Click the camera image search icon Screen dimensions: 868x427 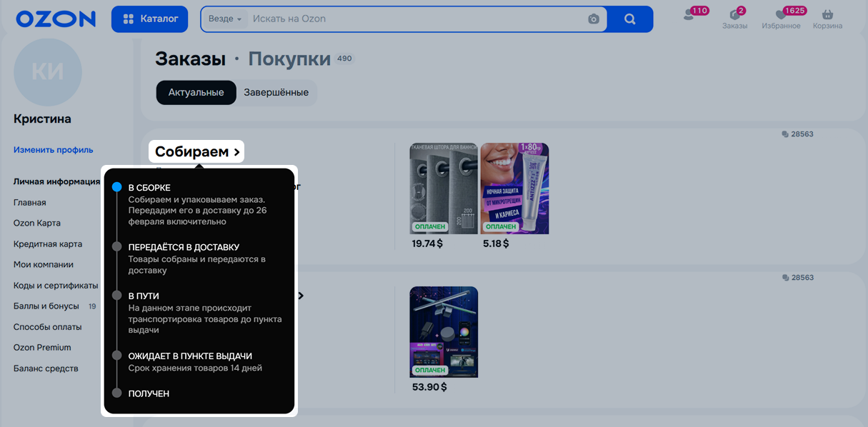click(594, 19)
